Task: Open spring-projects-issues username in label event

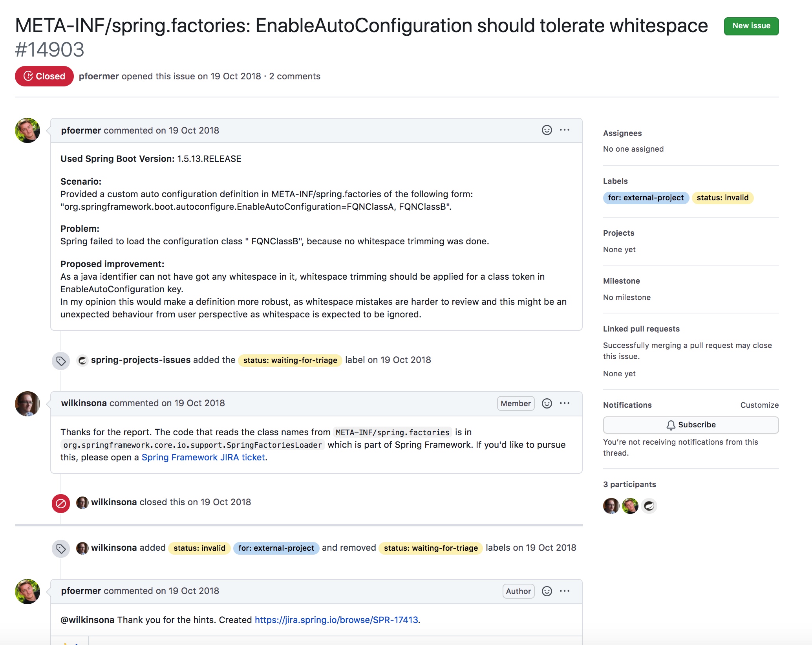Action: point(141,360)
